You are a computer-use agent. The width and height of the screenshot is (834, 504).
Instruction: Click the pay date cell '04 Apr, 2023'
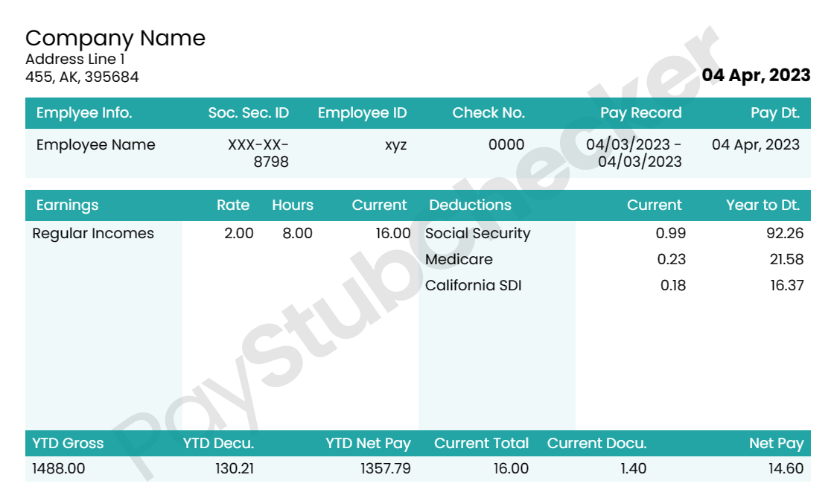[x=756, y=144]
